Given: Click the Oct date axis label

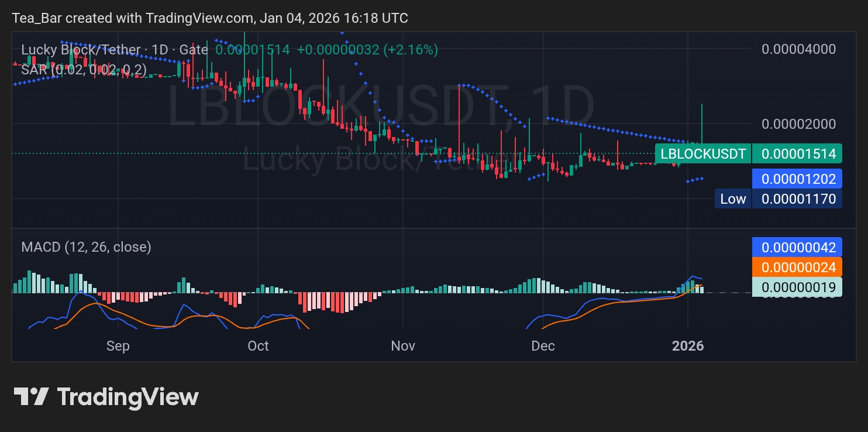Looking at the screenshot, I should 258,346.
